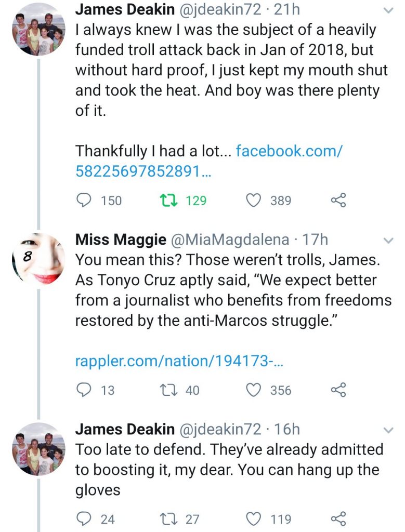
Task: Open the facebook.com link
Action: pos(209,161)
